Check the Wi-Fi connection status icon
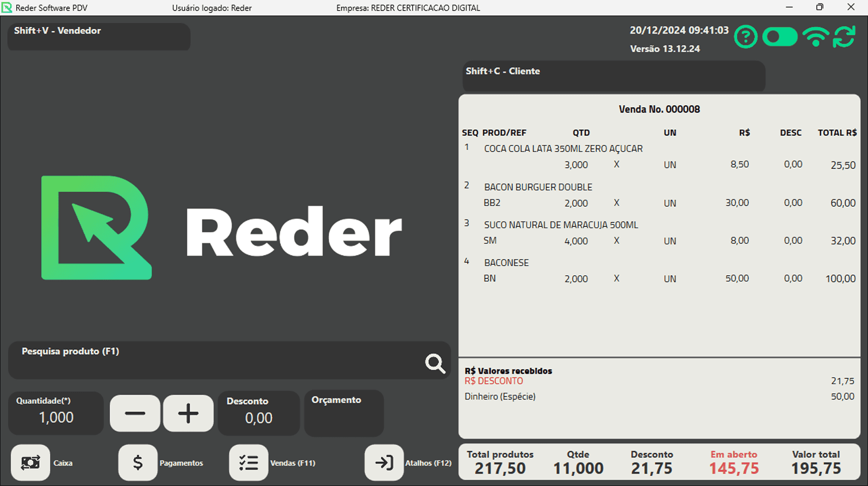The width and height of the screenshot is (868, 486). [x=816, y=37]
